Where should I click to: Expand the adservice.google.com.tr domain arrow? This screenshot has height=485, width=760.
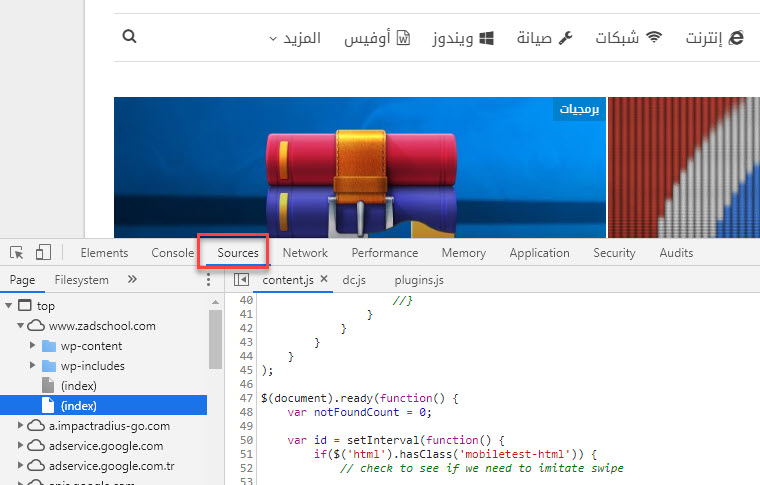pos(20,465)
